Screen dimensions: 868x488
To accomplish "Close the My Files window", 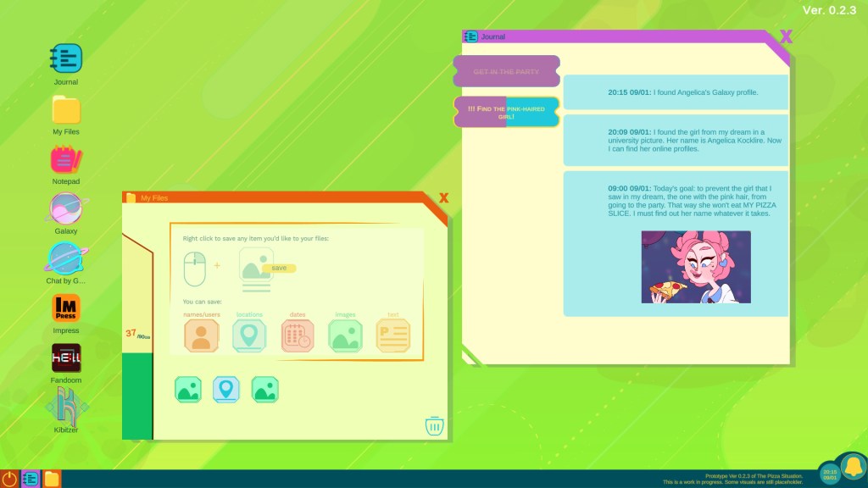I will [x=443, y=198].
